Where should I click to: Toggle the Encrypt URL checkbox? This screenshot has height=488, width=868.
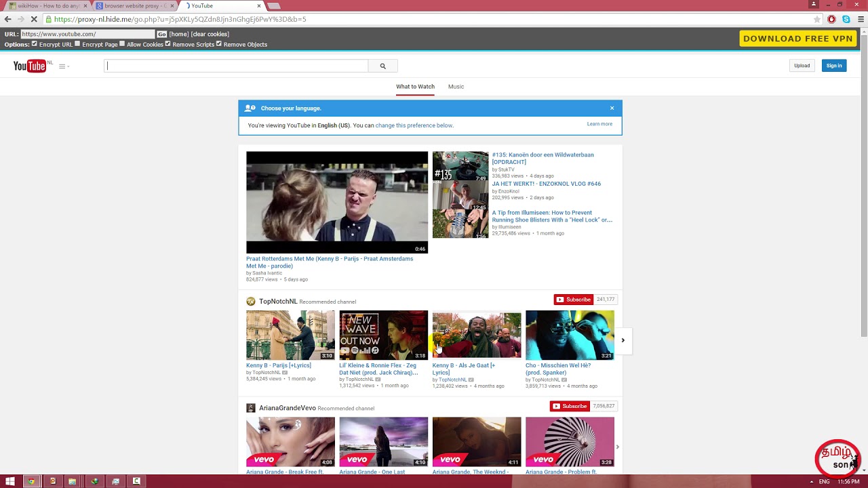pos(35,44)
